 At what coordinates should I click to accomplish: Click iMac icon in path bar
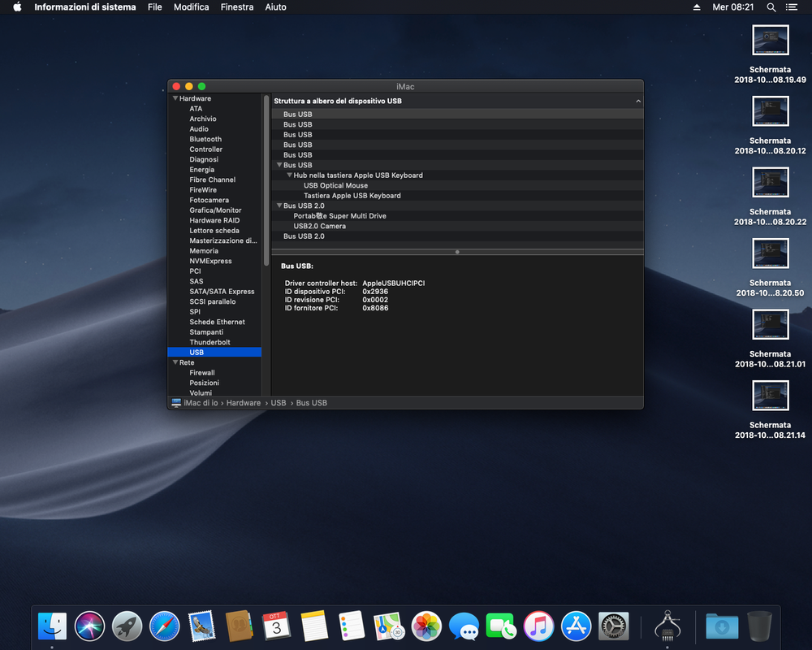click(x=176, y=403)
